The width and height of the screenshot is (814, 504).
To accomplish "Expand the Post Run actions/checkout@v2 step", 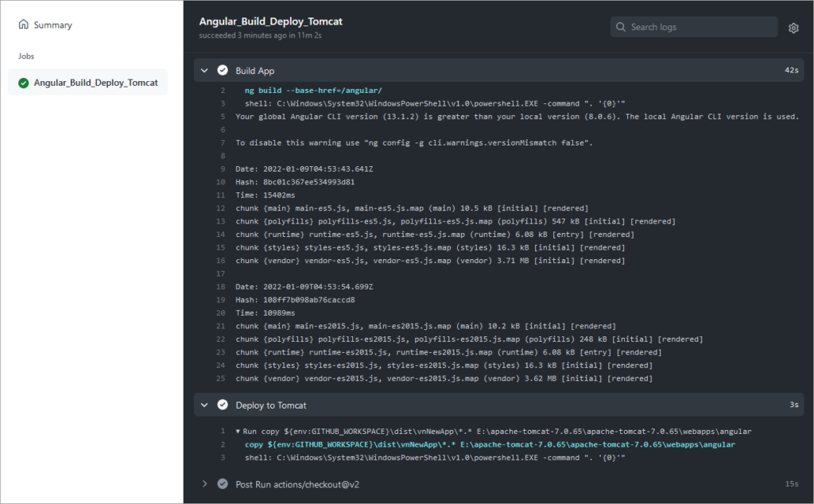I will 204,483.
